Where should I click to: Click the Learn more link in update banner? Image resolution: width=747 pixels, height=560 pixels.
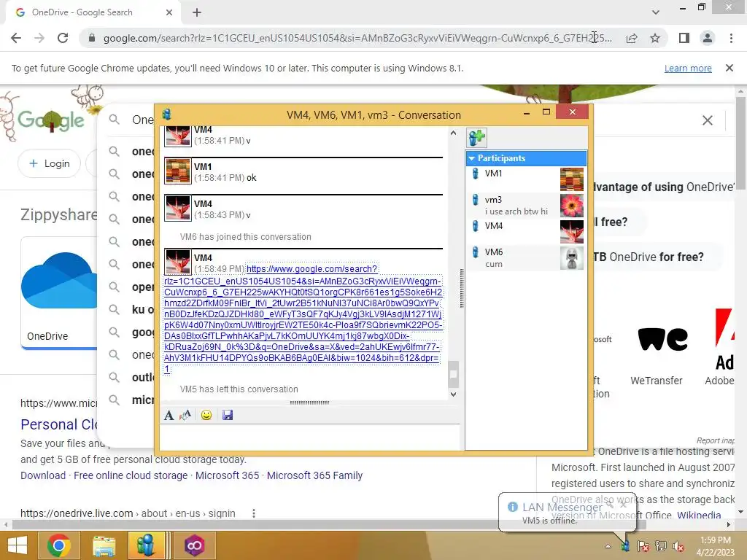[688, 68]
